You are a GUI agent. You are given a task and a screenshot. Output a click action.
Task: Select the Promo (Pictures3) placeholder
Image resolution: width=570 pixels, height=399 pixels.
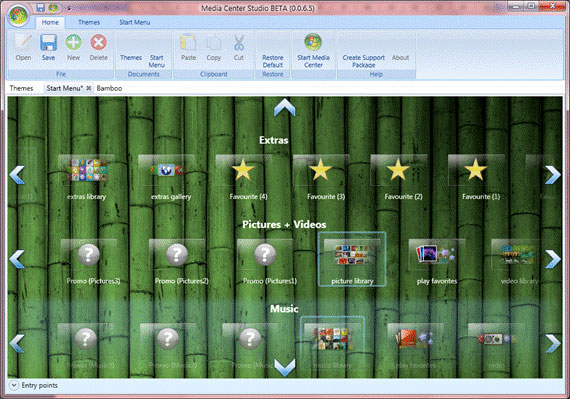tap(93, 262)
